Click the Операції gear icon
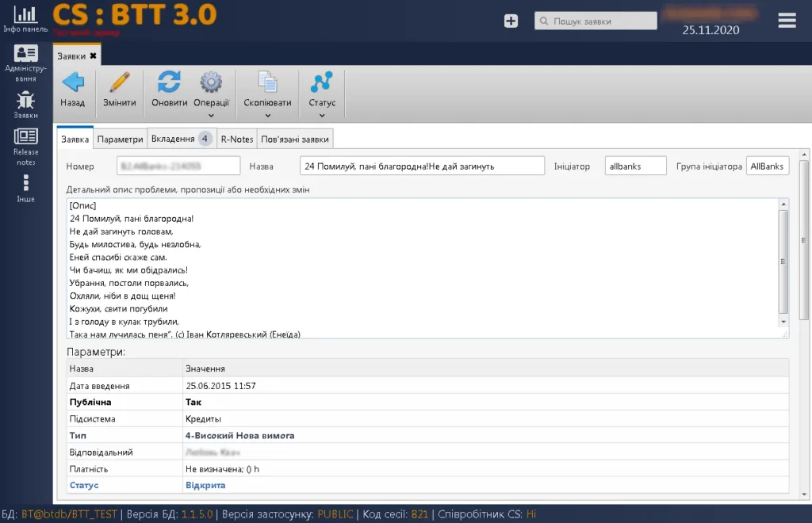Viewport: 812px width, 523px height. [211, 82]
